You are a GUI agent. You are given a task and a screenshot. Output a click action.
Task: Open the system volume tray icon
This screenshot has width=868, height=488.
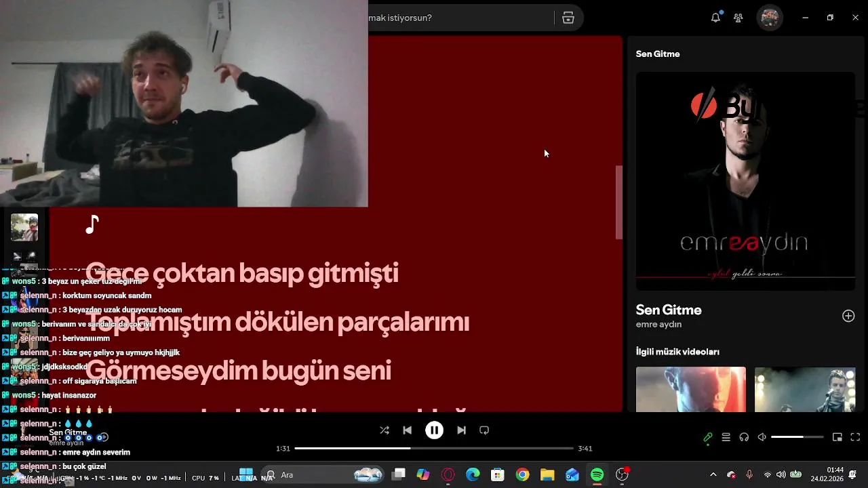pyautogui.click(x=781, y=475)
